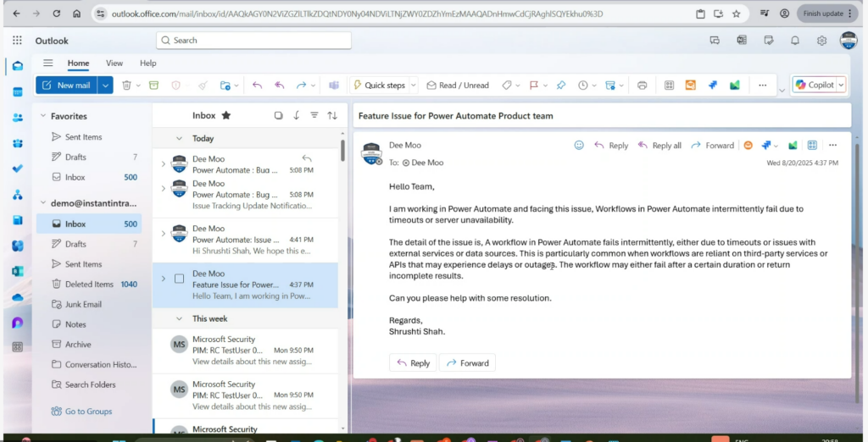Click Reply all in the message header

[659, 146]
